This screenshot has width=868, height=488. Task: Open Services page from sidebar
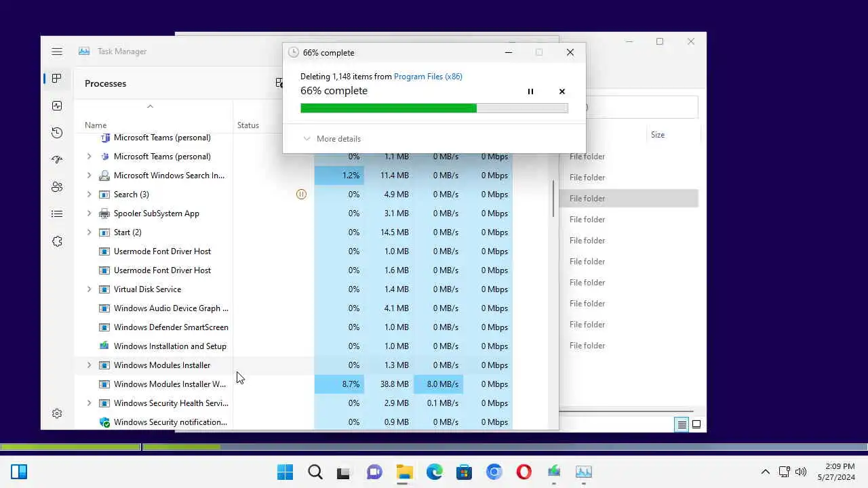tap(57, 241)
